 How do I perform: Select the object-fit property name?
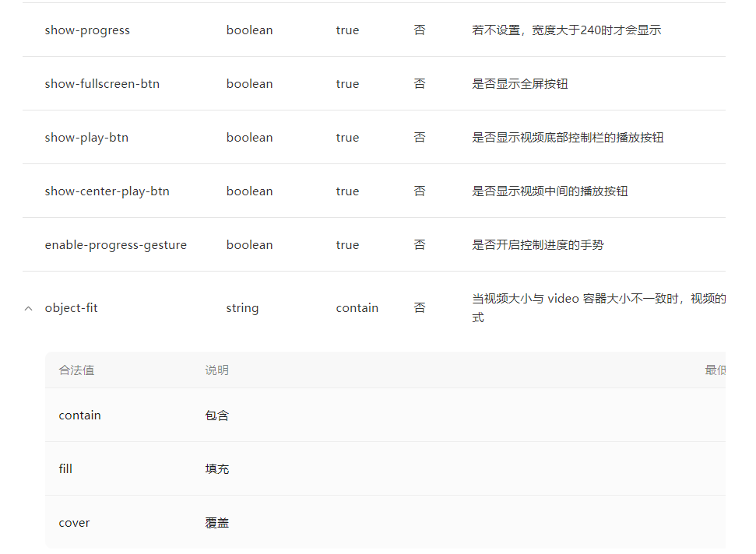pyautogui.click(x=72, y=308)
